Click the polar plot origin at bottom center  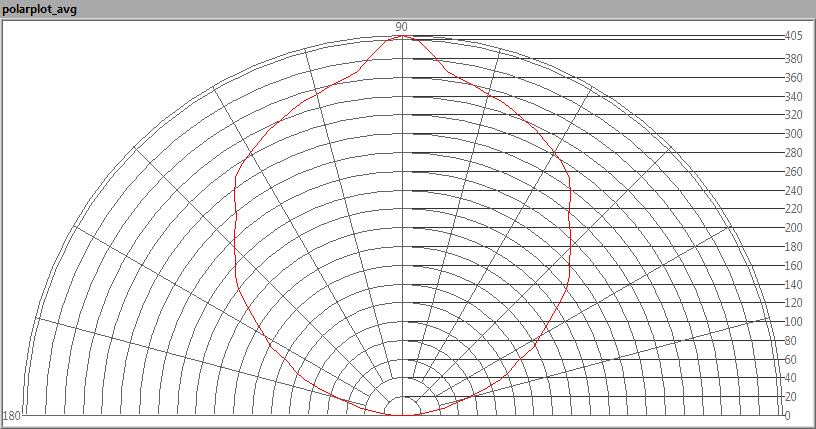[x=402, y=414]
